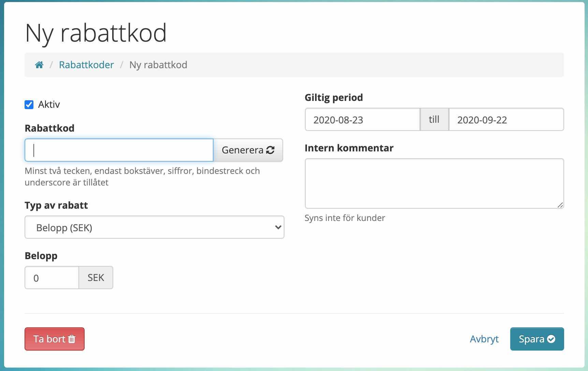Viewport: 588px width, 371px height.
Task: Click the refresh arrows icon beside Generera
Action: (x=270, y=150)
